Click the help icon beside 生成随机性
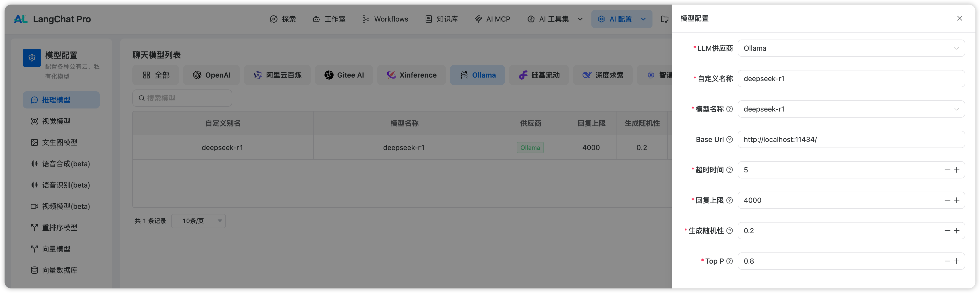 pos(729,231)
